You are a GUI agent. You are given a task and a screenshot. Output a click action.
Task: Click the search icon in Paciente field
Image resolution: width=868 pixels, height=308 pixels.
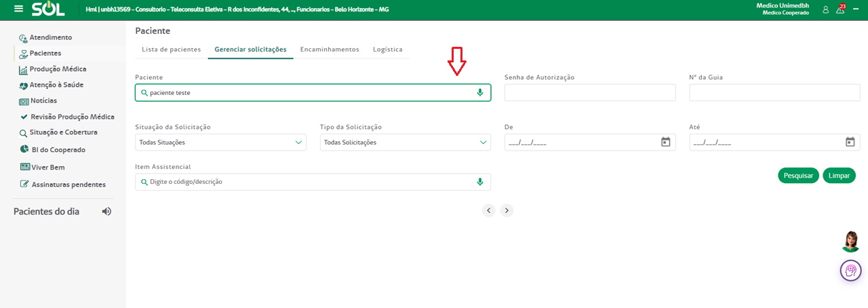click(x=144, y=92)
